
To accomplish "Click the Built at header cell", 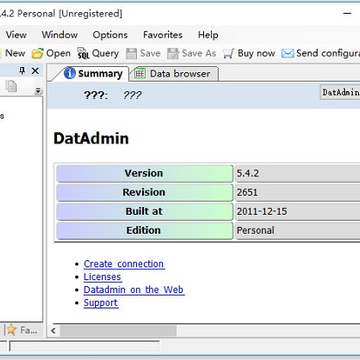I will (x=144, y=211).
